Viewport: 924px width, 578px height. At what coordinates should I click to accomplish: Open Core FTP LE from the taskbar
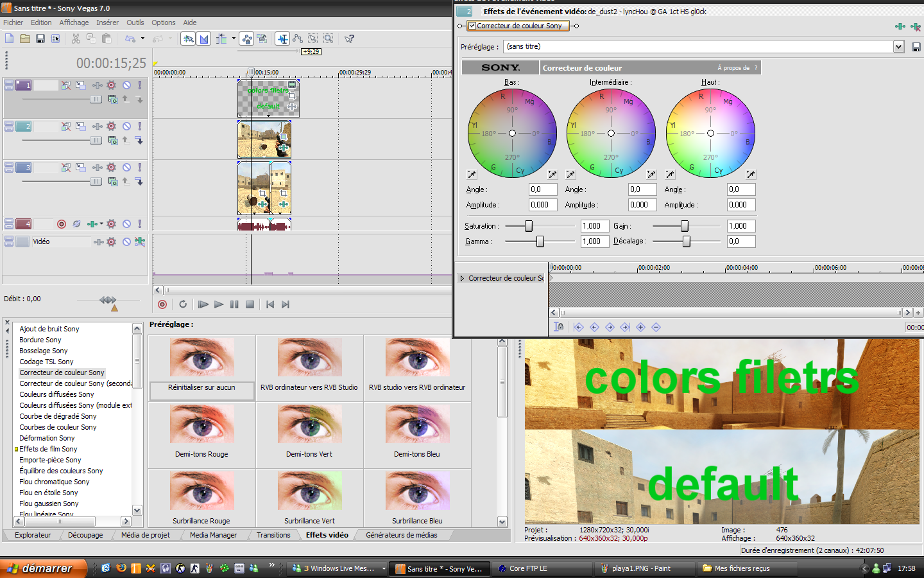[x=542, y=568]
